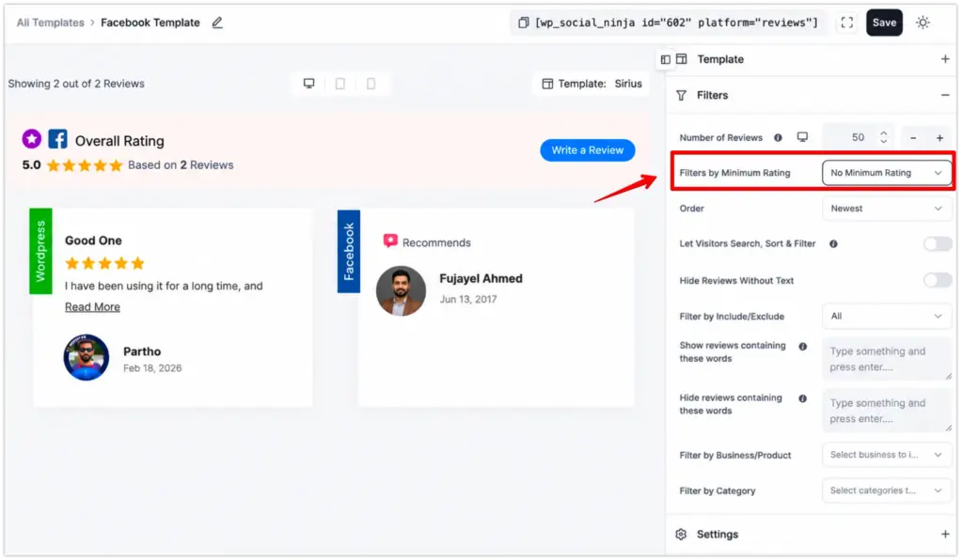This screenshot has height=560, width=963.
Task: Click info icon for Let Visitors Search
Action: (x=835, y=244)
